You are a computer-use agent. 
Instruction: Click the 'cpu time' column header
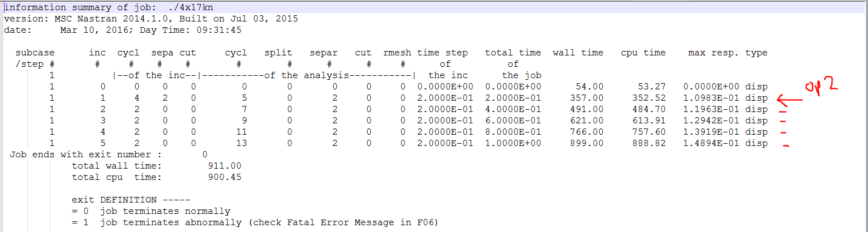643,53
